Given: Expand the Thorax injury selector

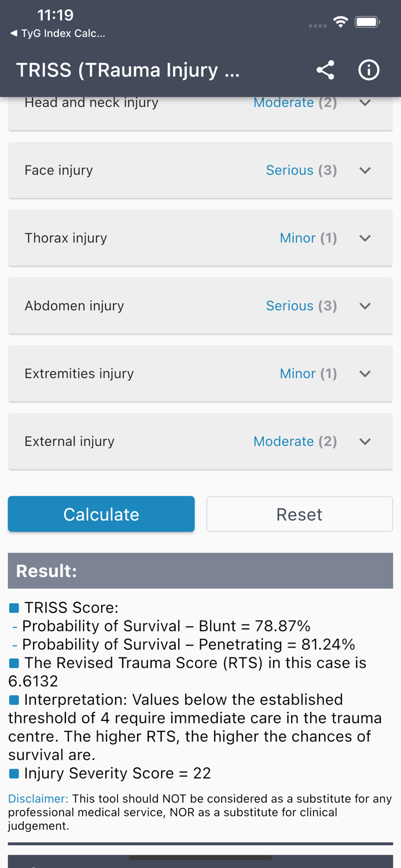Looking at the screenshot, I should coord(365,238).
